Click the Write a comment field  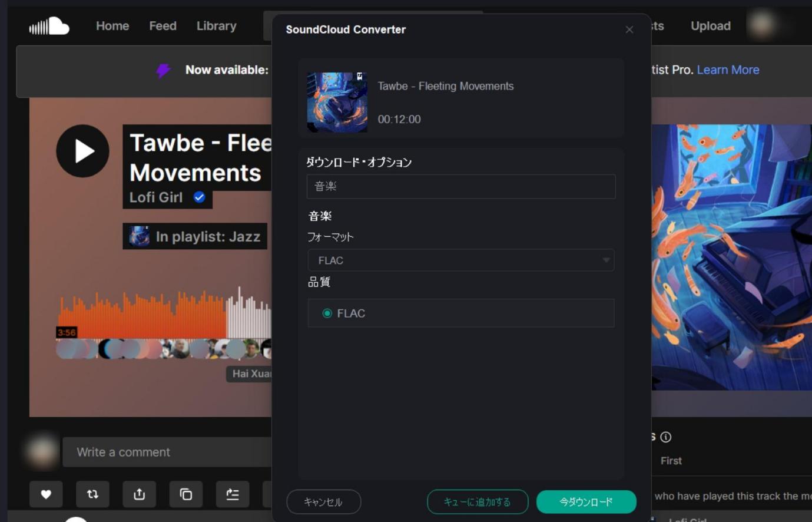click(167, 452)
